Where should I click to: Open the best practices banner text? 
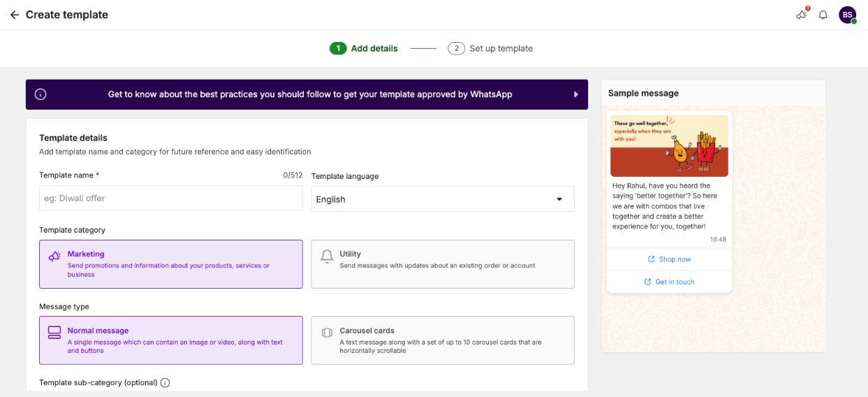point(310,94)
